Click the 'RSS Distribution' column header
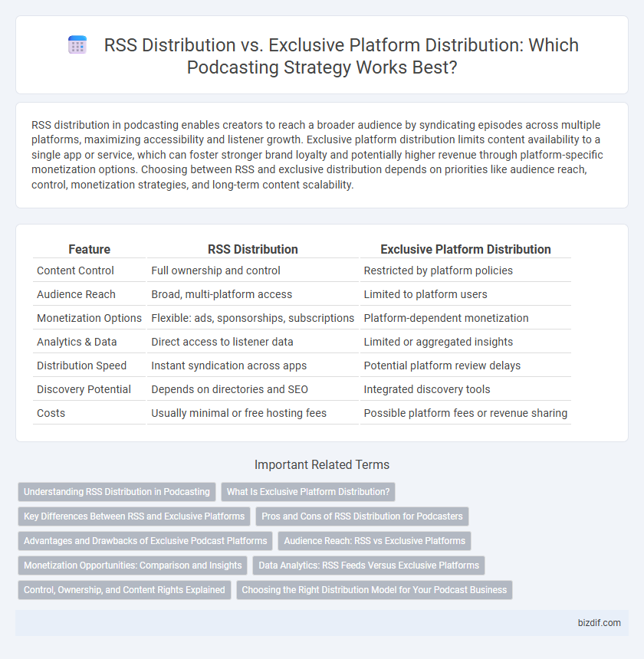Viewport: 644px width, 659px height. coord(253,249)
